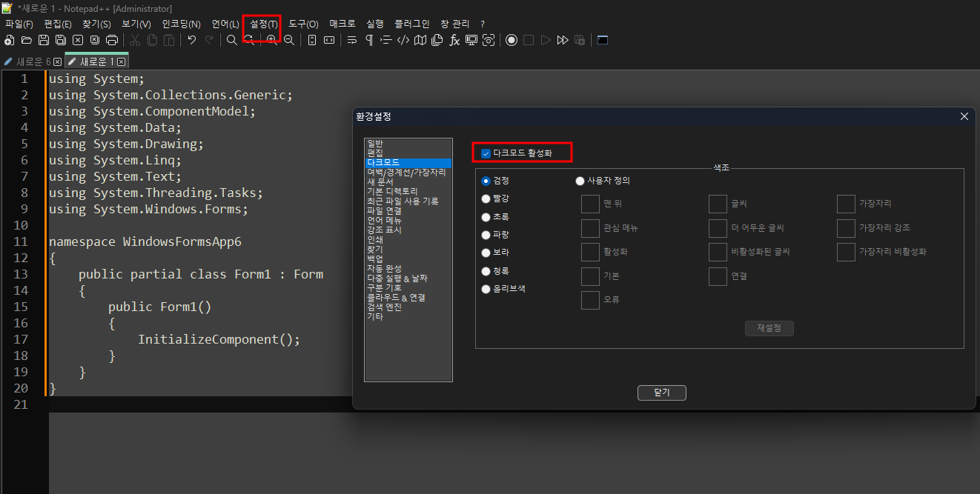The width and height of the screenshot is (980, 494).
Task: Select the 청록 tone radio button
Action: pos(486,271)
